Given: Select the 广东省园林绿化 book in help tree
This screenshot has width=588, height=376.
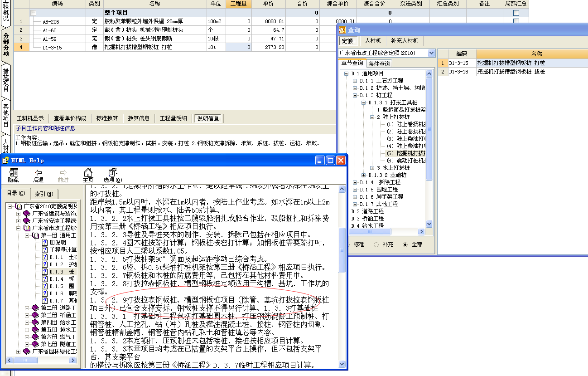Looking at the screenshot, I should click(x=50, y=351).
